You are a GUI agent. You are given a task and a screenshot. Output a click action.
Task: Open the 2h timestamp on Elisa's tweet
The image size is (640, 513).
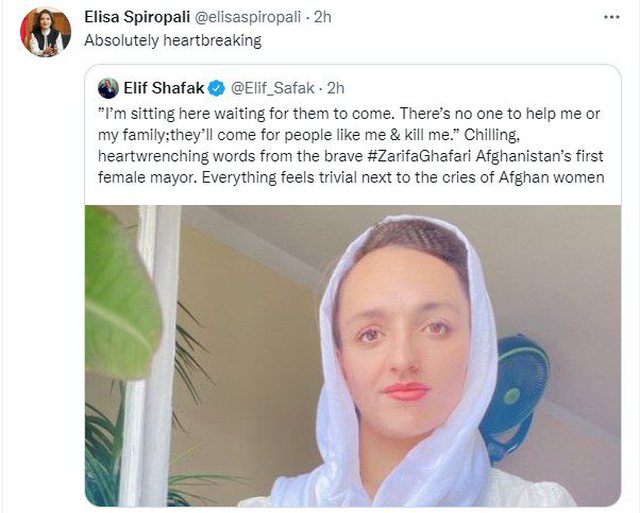pyautogui.click(x=322, y=17)
